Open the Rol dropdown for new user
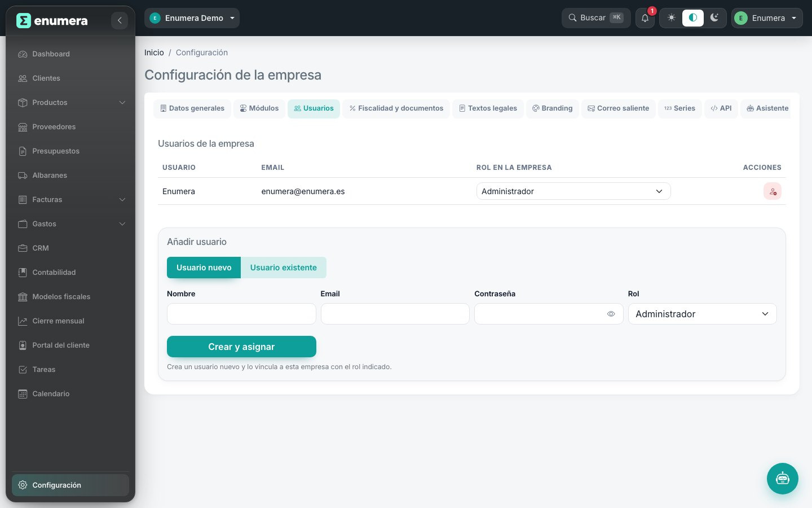Image resolution: width=812 pixels, height=508 pixels. click(x=702, y=314)
